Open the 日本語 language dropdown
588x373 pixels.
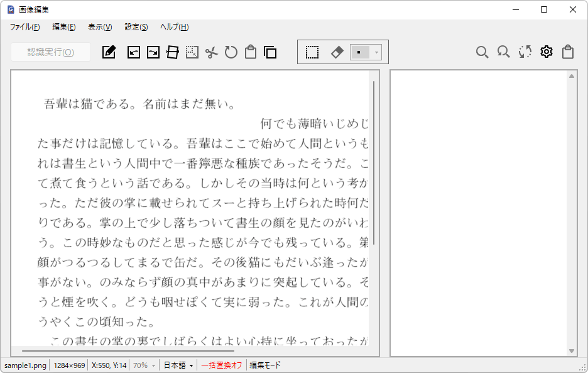(178, 365)
